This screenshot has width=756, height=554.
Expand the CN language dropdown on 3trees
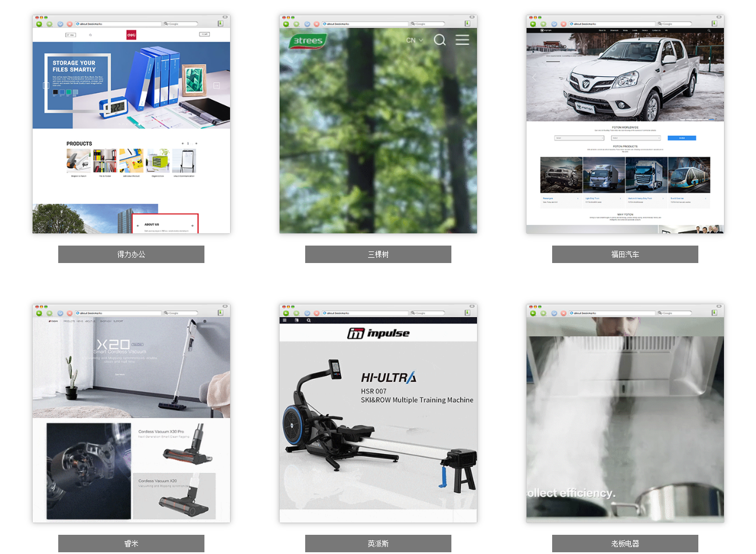(414, 40)
